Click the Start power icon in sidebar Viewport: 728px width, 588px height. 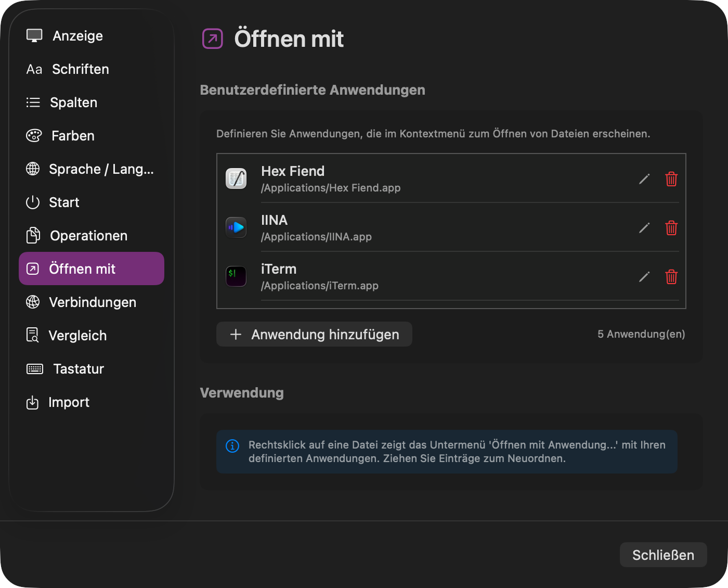click(32, 202)
